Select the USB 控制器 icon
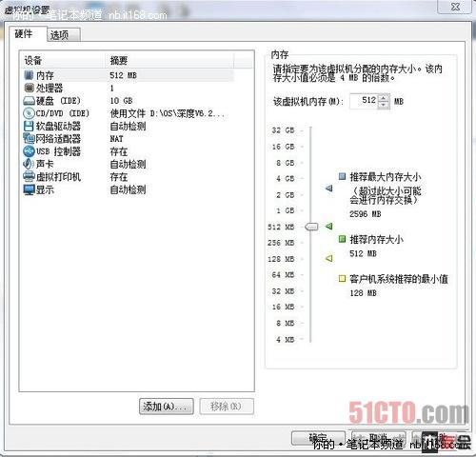 29,151
